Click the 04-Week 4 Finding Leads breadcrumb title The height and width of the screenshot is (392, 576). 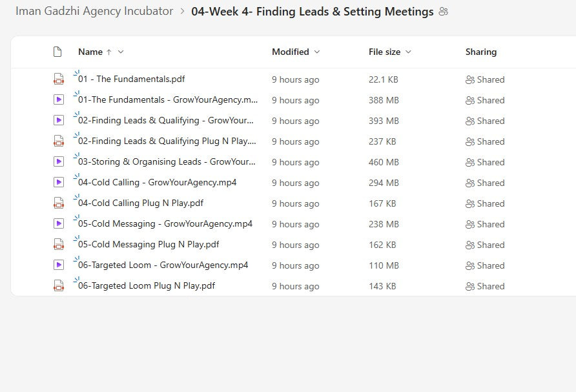click(313, 12)
